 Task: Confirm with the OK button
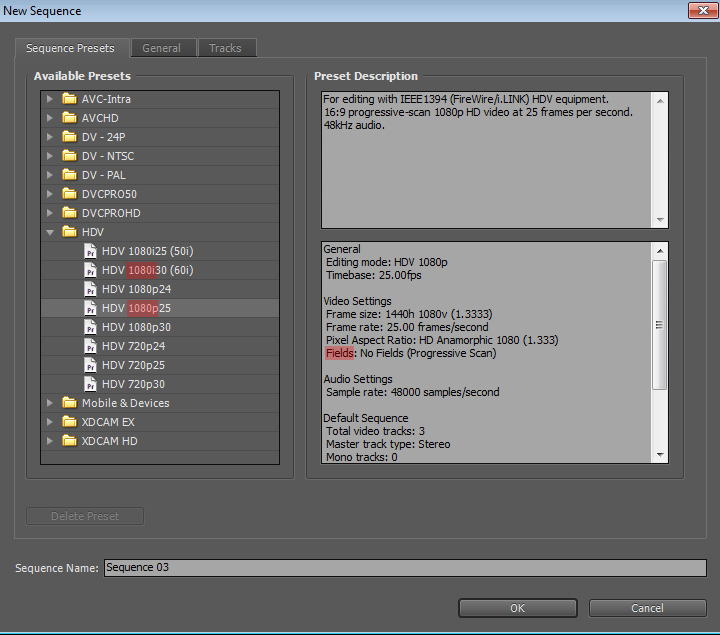click(x=518, y=608)
